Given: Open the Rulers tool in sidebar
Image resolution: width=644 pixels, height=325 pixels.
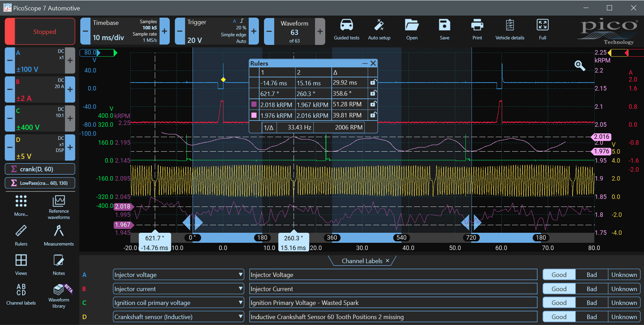Looking at the screenshot, I should point(21,235).
